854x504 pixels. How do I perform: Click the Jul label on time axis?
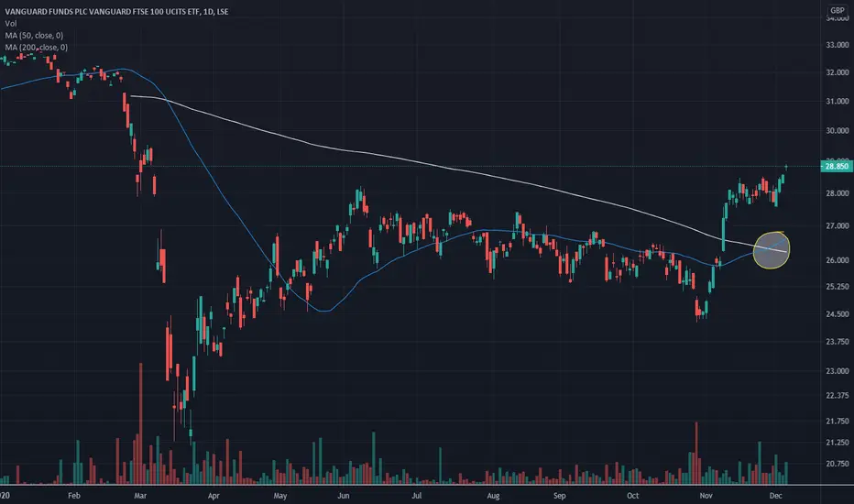click(x=417, y=496)
